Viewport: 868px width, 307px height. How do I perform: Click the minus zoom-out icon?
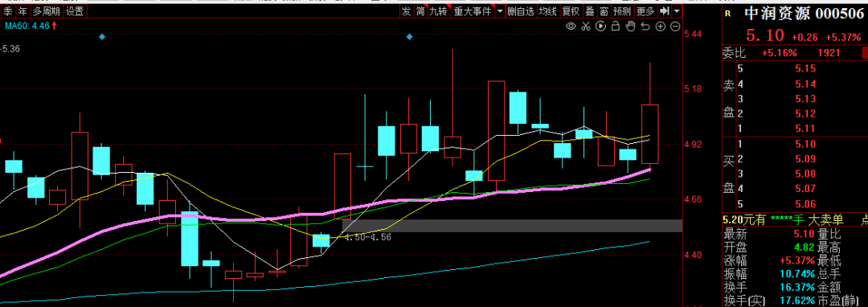click(675, 26)
